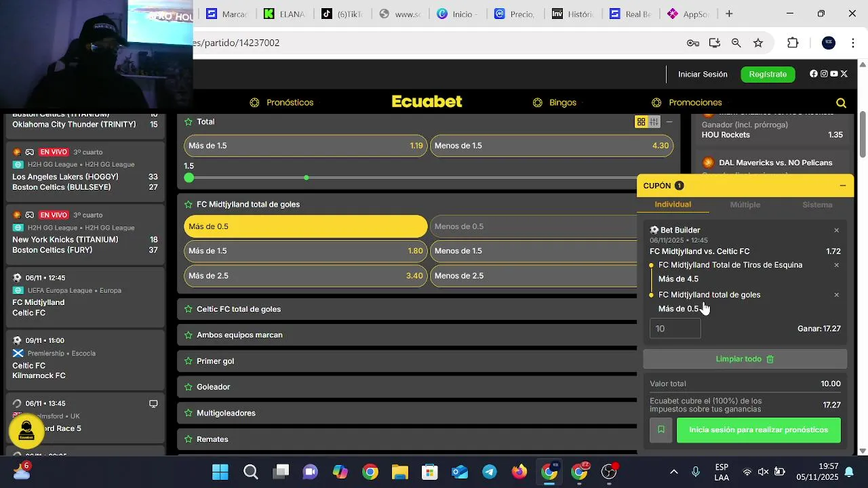Select Más de 1.5 at 1.19 odds

(x=305, y=146)
